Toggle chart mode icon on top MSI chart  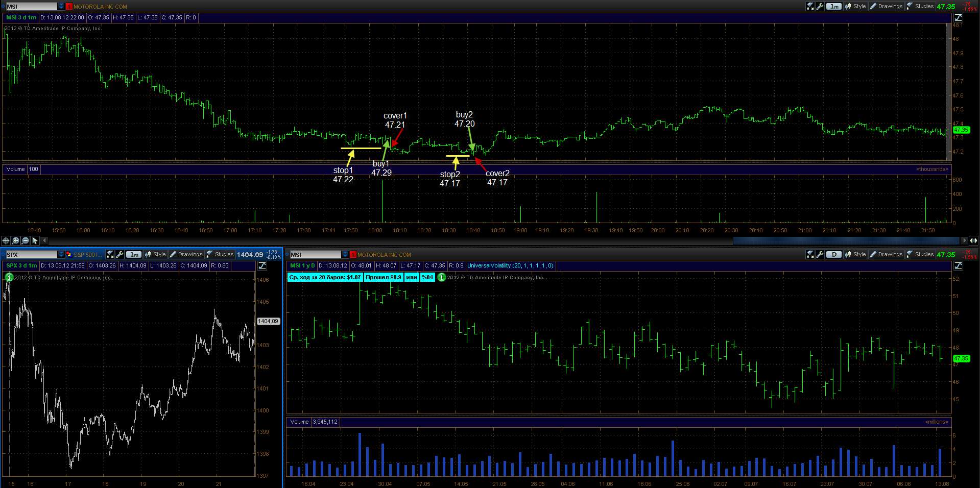pyautogui.click(x=959, y=17)
